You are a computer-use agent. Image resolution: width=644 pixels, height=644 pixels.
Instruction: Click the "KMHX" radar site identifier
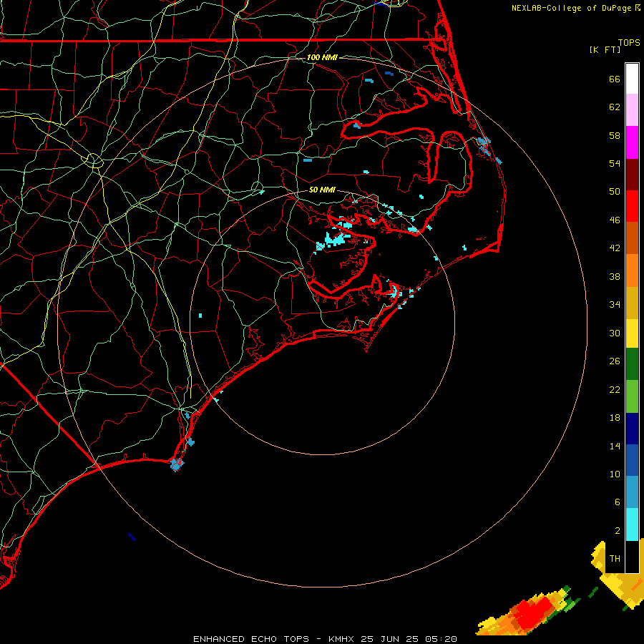pos(341,639)
